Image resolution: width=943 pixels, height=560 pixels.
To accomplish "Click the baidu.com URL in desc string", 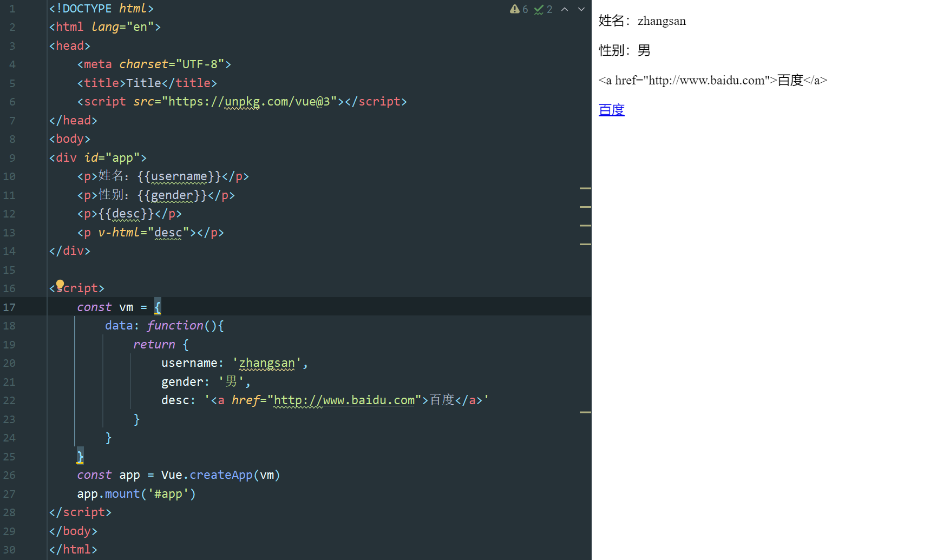I will tap(344, 400).
